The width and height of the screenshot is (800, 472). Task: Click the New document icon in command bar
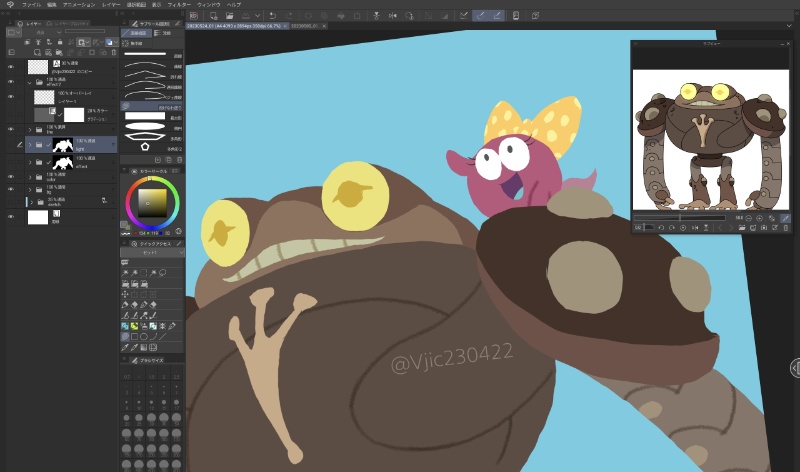coord(214,16)
